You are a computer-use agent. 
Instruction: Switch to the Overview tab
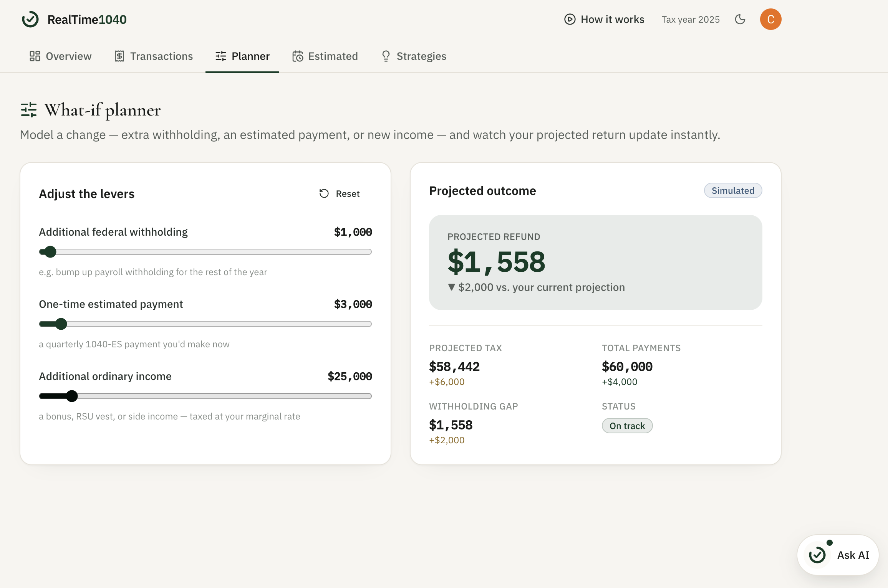pyautogui.click(x=60, y=56)
